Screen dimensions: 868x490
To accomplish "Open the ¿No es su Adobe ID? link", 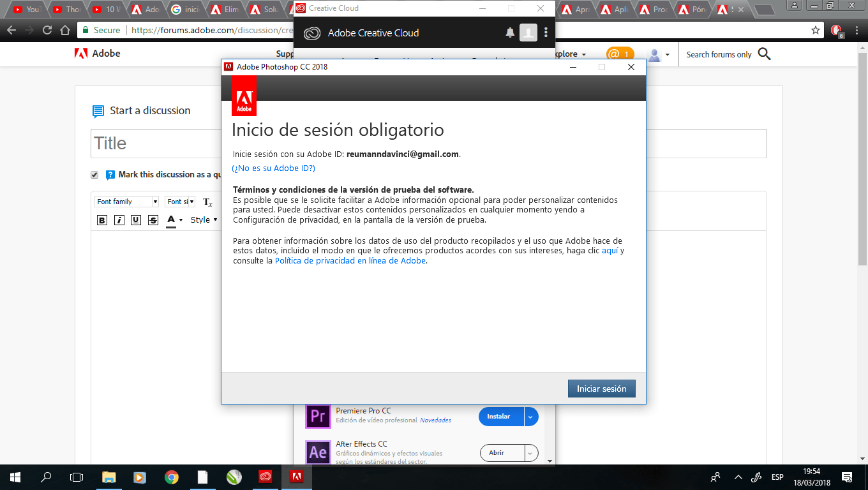I will 273,168.
